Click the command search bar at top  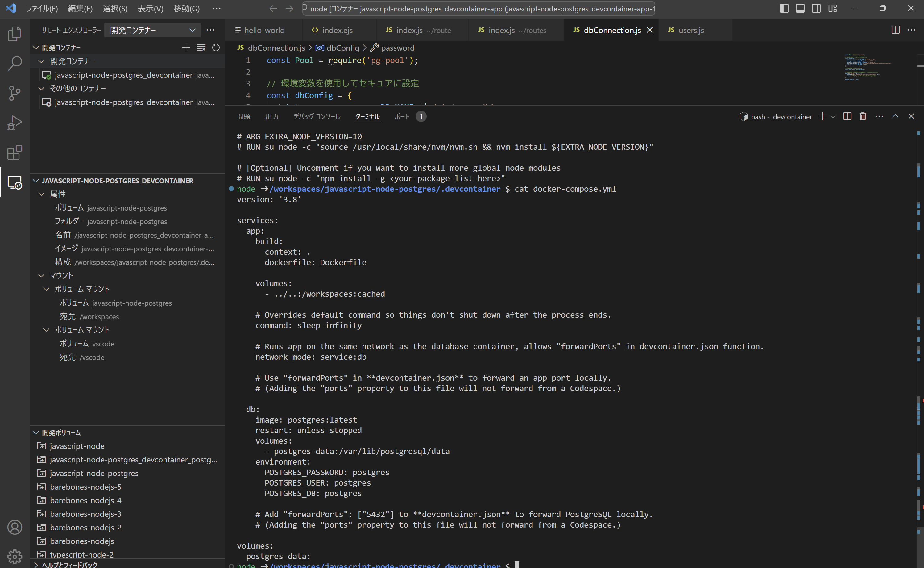(x=479, y=8)
